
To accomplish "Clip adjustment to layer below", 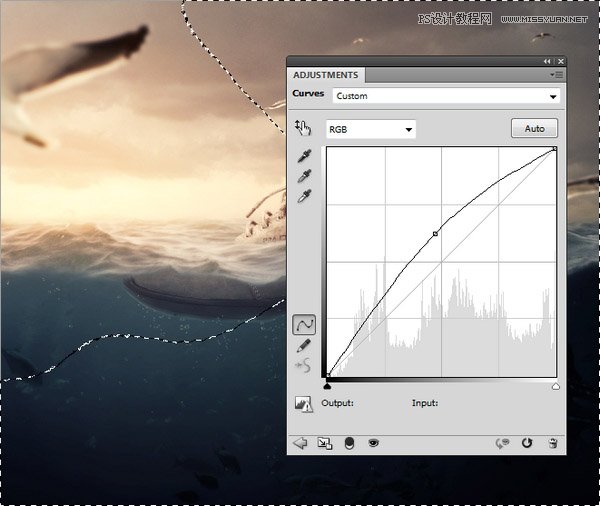I will tap(349, 442).
